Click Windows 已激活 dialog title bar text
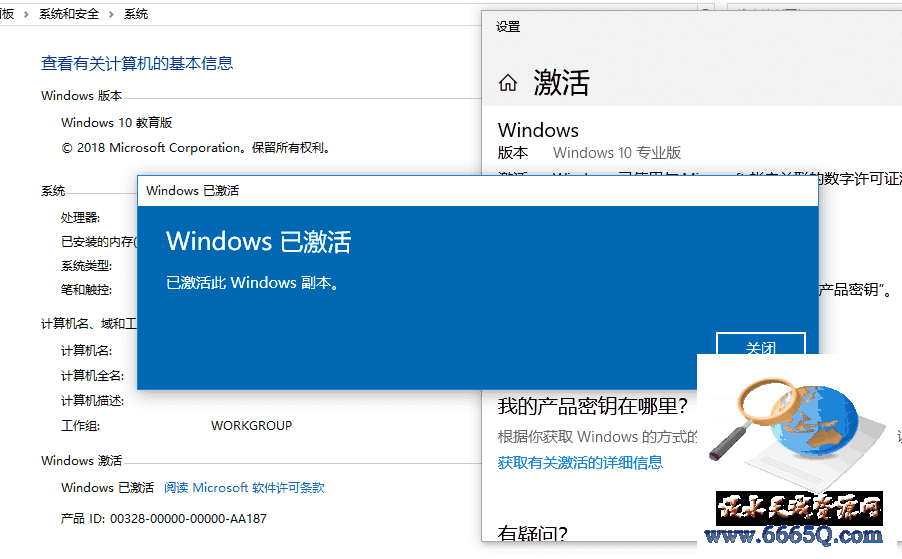902x559 pixels. click(x=192, y=191)
